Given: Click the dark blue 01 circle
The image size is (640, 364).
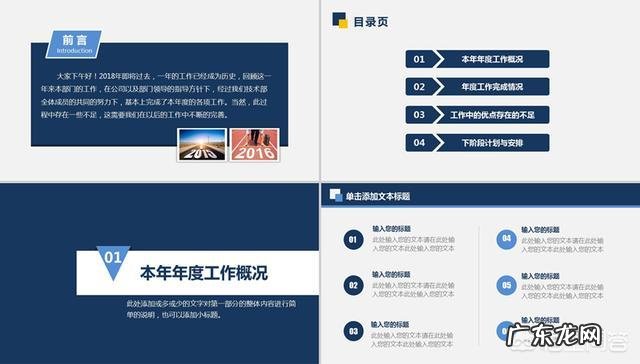Looking at the screenshot, I should pos(353,240).
